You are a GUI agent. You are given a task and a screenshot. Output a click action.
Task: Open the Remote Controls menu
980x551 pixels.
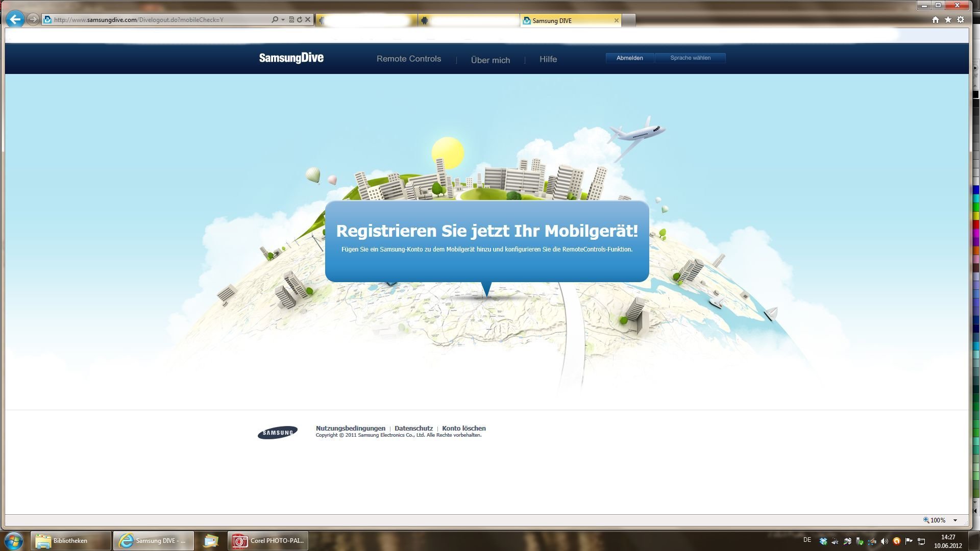[408, 59]
